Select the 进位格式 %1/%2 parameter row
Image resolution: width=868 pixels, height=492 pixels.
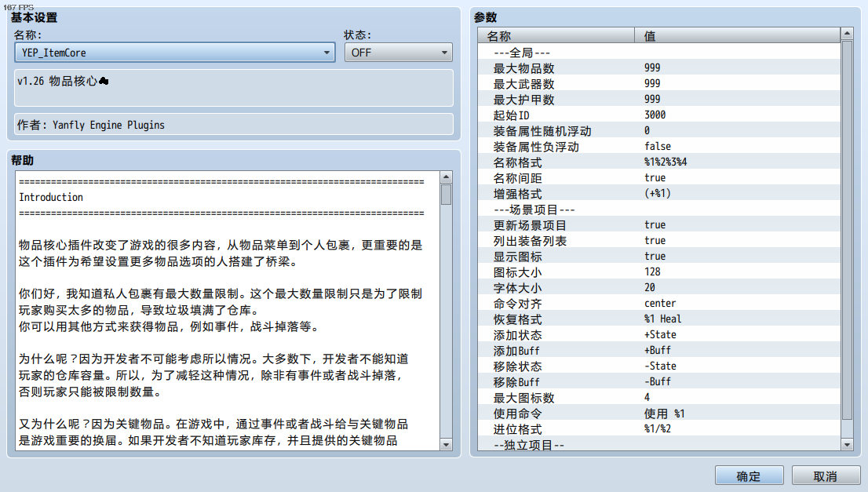tap(658, 429)
